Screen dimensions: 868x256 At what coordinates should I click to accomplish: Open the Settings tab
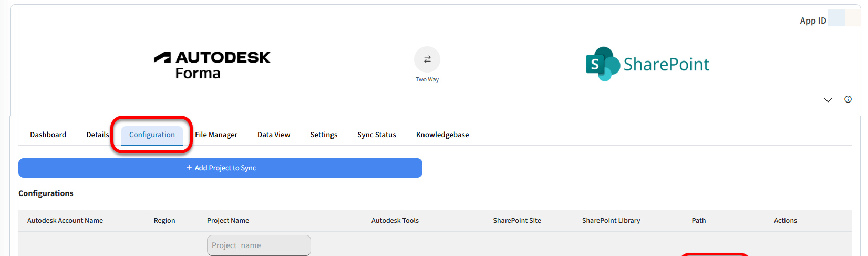[x=324, y=135]
